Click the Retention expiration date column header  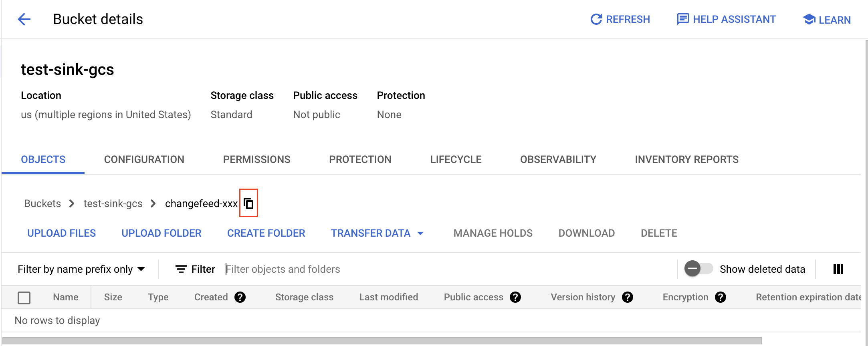[808, 297]
